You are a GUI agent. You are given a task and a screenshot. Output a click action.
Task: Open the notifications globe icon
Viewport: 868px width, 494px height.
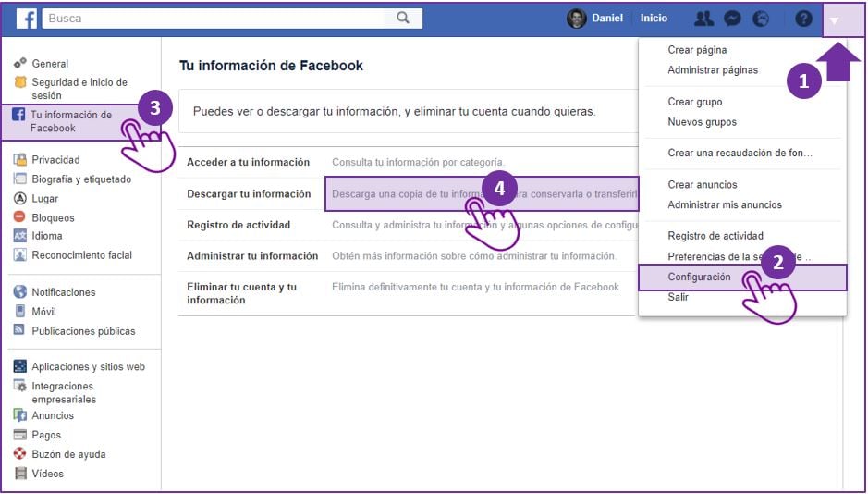pyautogui.click(x=761, y=19)
